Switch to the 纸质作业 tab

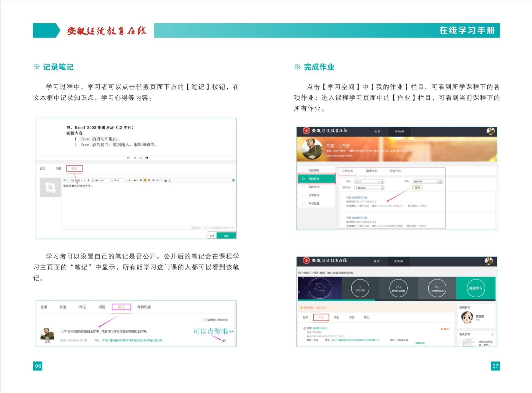pyautogui.click(x=395, y=171)
